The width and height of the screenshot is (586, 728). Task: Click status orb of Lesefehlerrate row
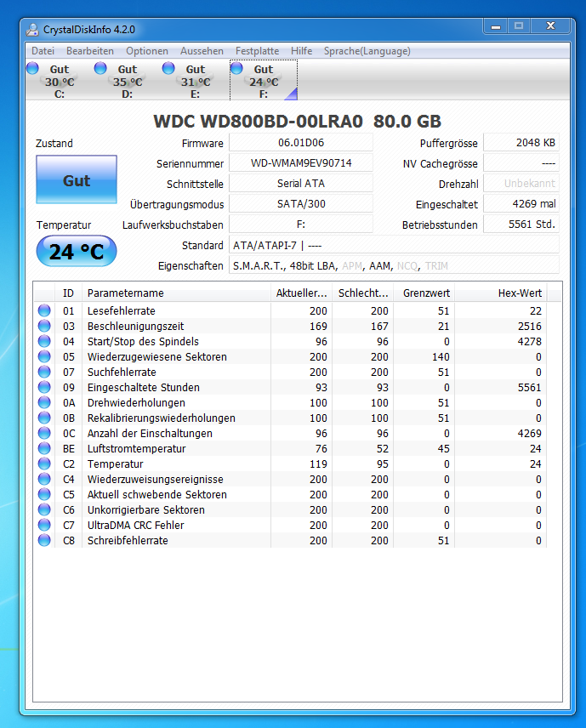click(x=44, y=310)
